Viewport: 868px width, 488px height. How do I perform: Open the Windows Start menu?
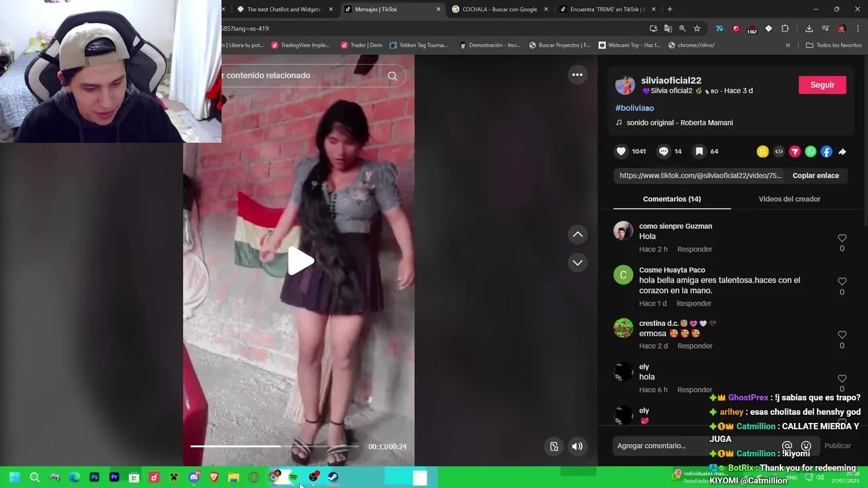tap(14, 477)
